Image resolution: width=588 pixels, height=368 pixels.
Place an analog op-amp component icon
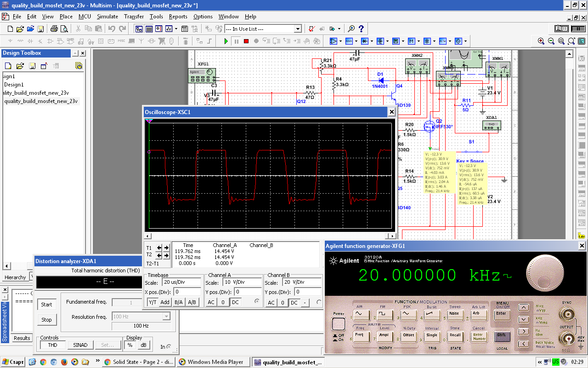(50, 40)
